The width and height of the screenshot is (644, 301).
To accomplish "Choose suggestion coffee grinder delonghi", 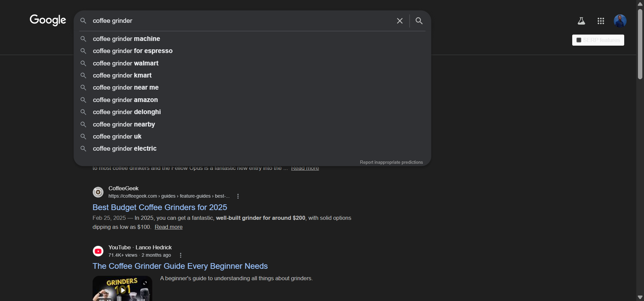I will click(x=252, y=112).
